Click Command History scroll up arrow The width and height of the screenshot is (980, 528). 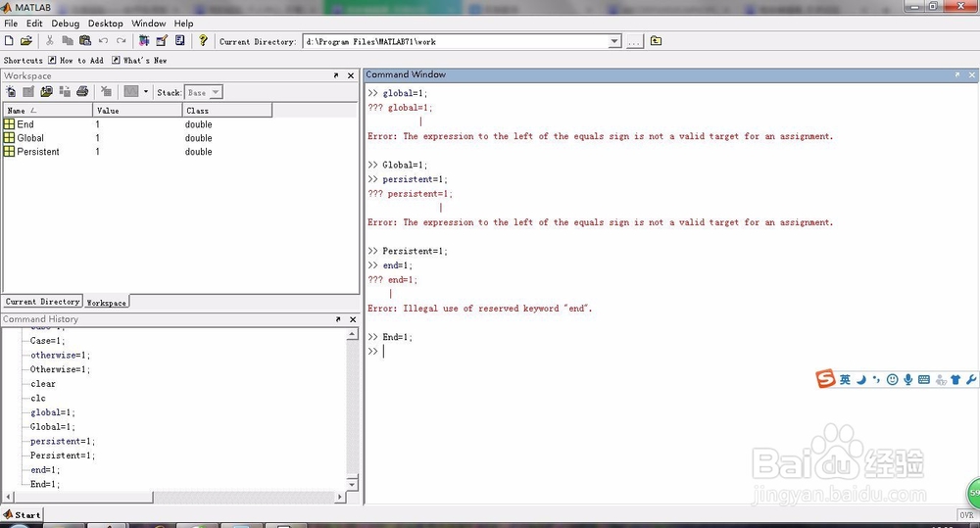352,334
